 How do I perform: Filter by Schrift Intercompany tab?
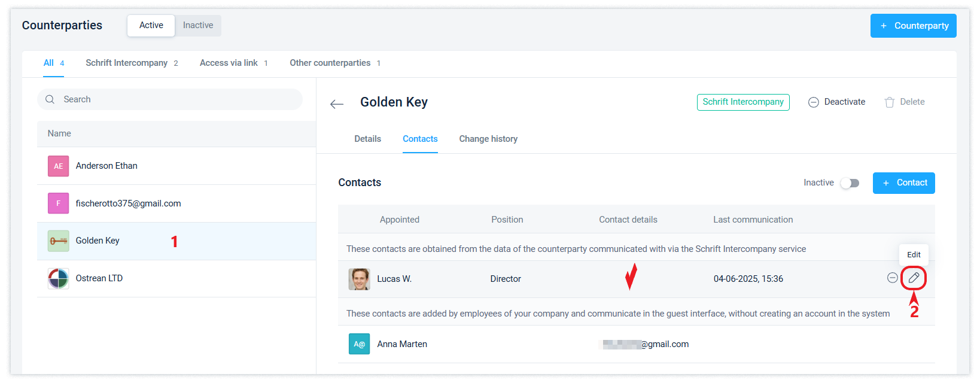coord(126,63)
